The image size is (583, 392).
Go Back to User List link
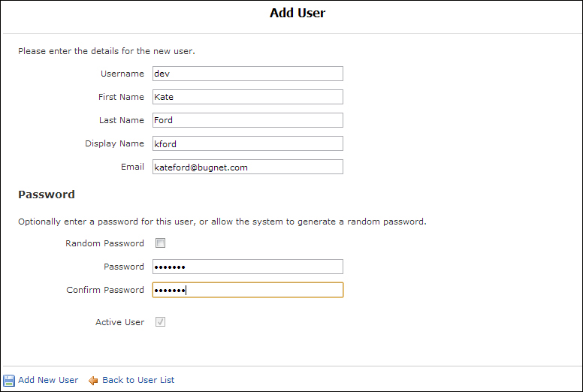click(138, 380)
